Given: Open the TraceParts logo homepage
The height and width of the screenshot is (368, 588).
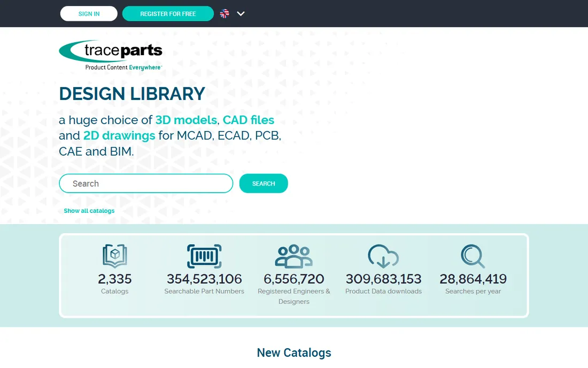Looking at the screenshot, I should [x=111, y=56].
